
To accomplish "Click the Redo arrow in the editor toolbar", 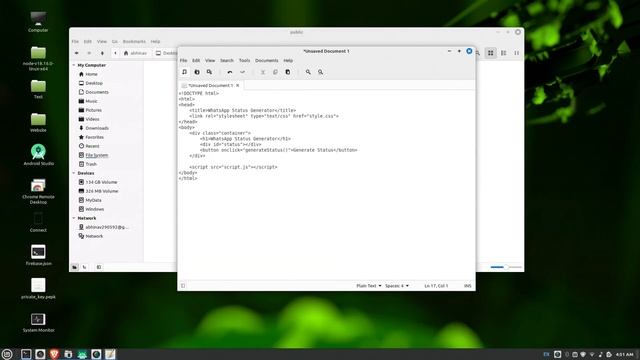I will point(242,72).
